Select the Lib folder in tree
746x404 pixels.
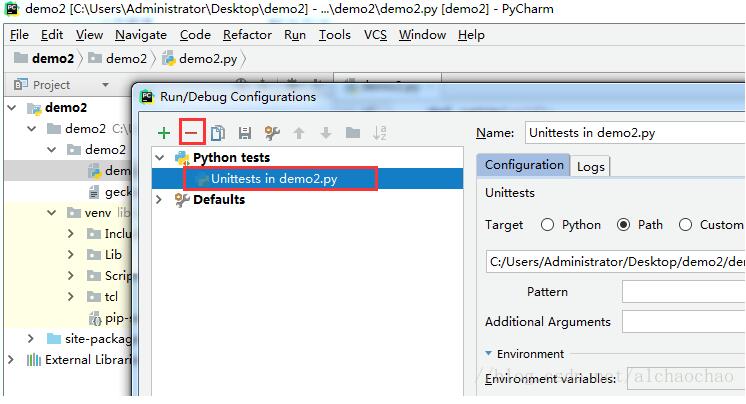coord(113,255)
